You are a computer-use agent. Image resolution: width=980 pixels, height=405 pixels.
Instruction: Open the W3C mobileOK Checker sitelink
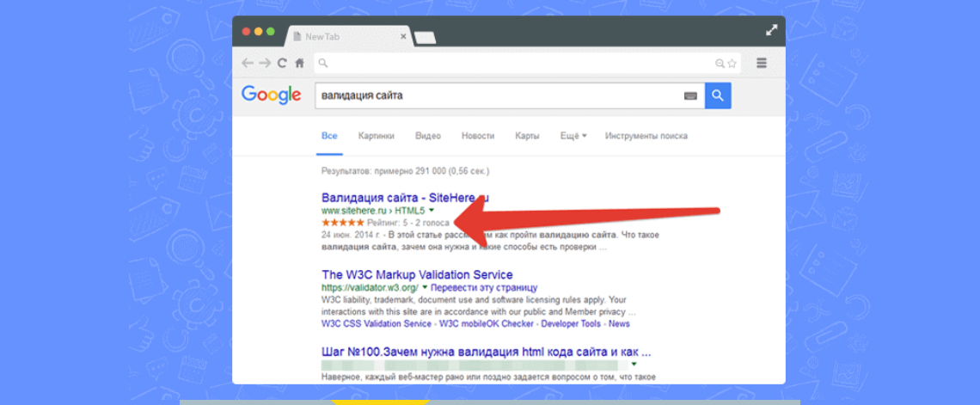487,324
